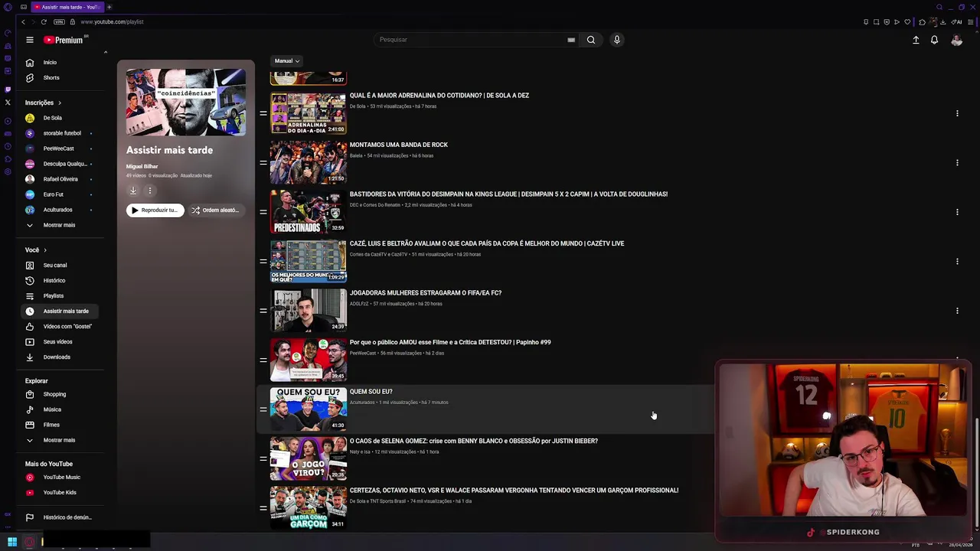980x551 pixels.
Task: Open options for MONTAMOS UMA BANDA DE ROCK
Action: 957,162
